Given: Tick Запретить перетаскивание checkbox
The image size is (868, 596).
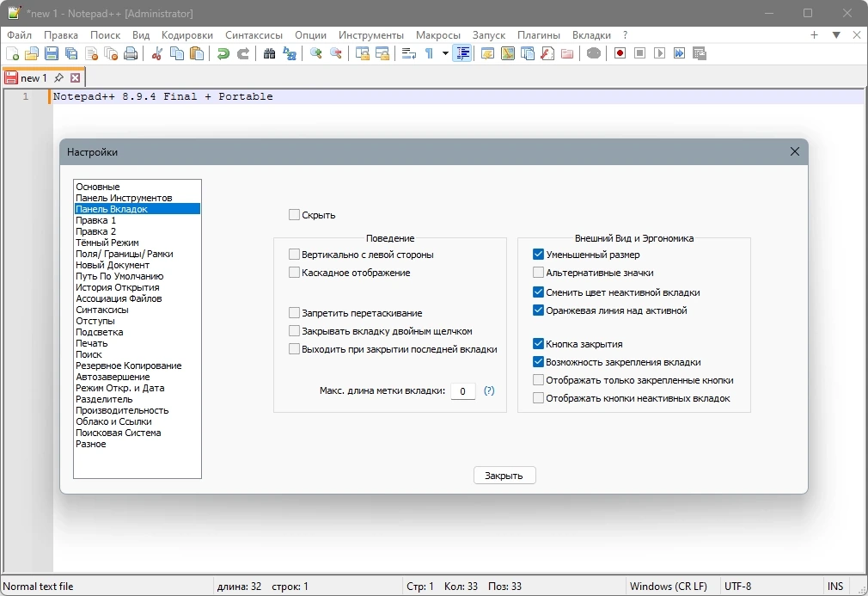Looking at the screenshot, I should 294,313.
